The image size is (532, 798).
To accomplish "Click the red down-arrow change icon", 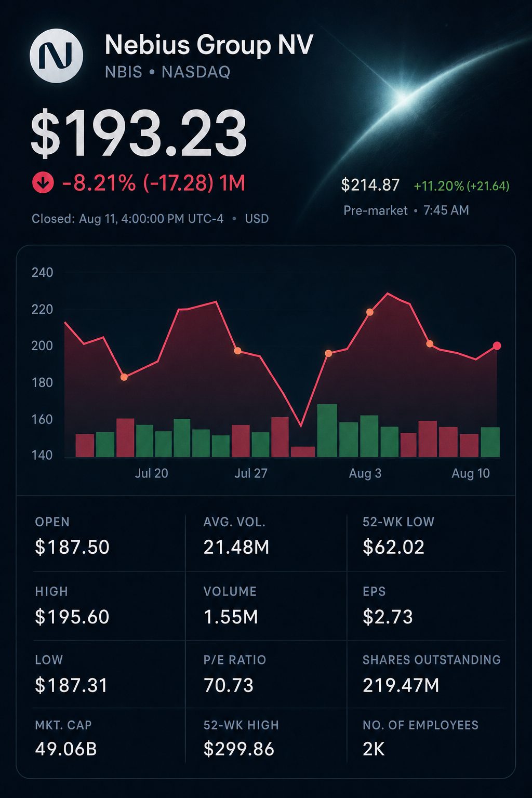I will coord(43,183).
